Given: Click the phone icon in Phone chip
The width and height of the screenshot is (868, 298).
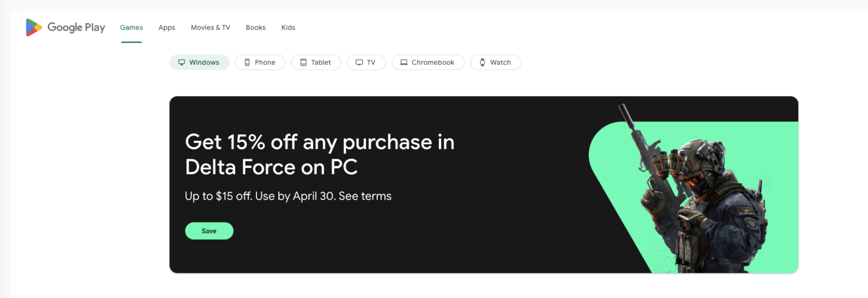Looking at the screenshot, I should (x=247, y=62).
